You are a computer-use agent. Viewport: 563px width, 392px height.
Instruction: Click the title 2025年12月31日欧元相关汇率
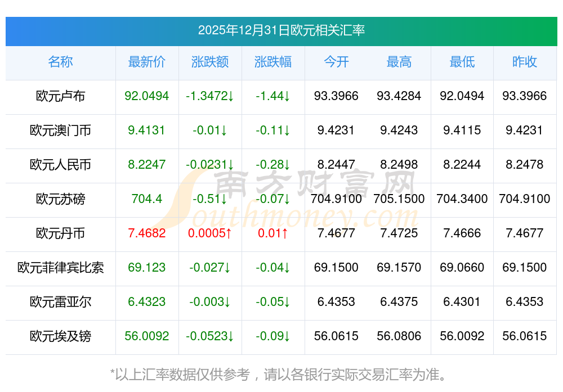(281, 30)
